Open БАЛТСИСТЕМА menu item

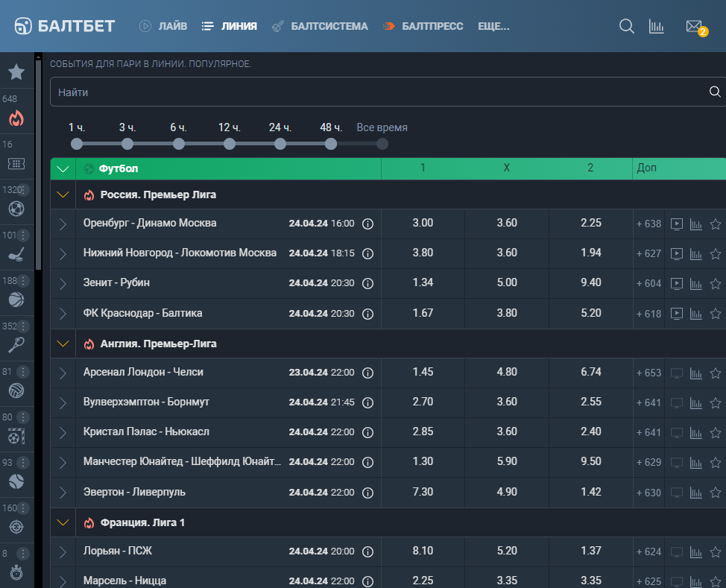[320, 26]
